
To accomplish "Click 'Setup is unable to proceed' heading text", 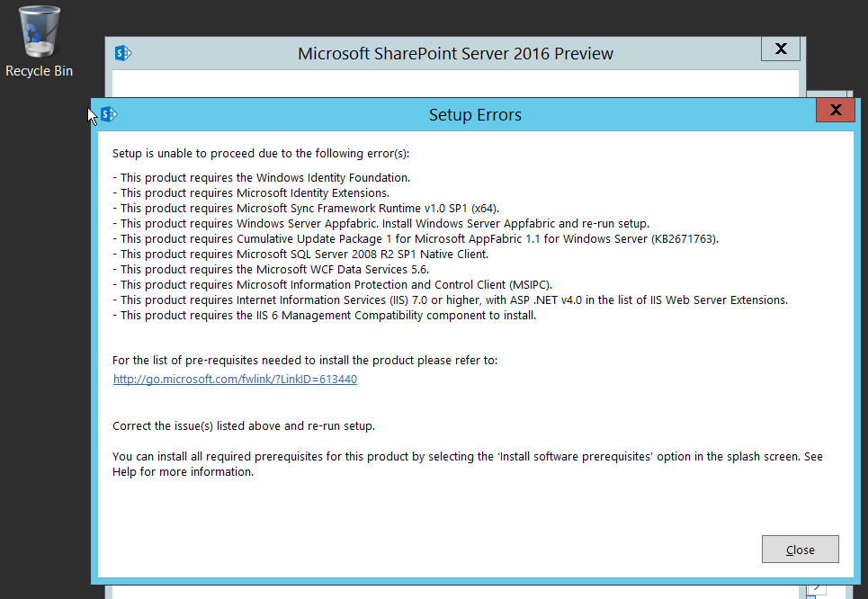I will 261,154.
